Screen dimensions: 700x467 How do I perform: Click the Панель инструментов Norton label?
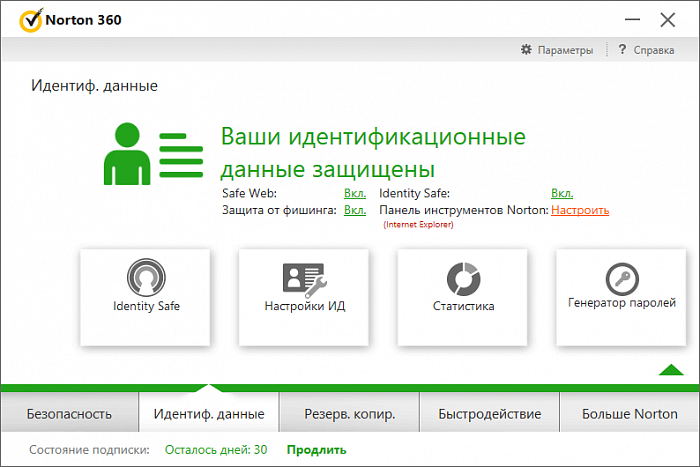(464, 210)
